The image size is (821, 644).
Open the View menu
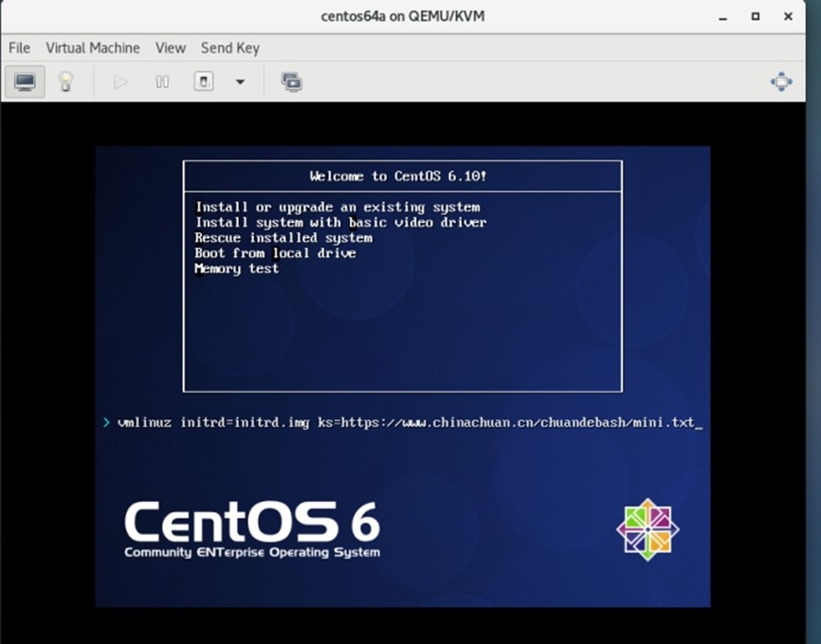pos(170,48)
